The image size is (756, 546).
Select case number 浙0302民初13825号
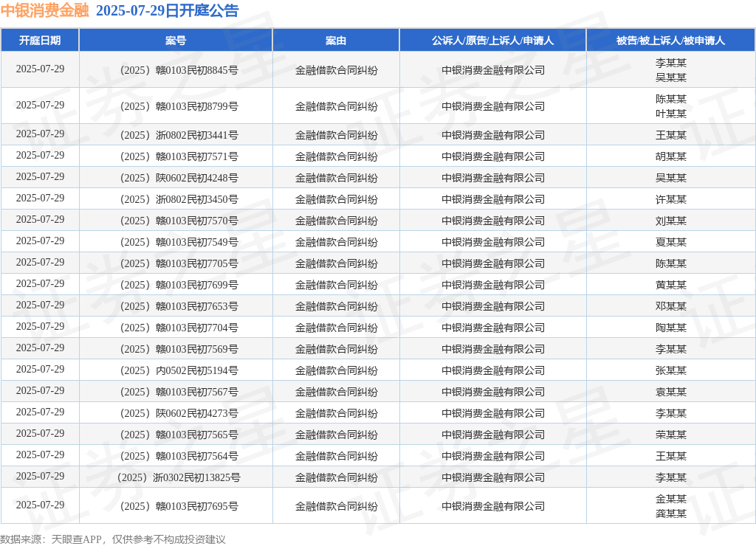pyautogui.click(x=179, y=477)
